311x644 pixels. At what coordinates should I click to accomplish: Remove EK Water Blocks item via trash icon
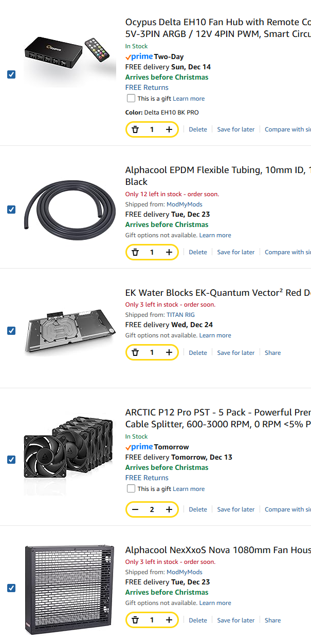click(135, 353)
